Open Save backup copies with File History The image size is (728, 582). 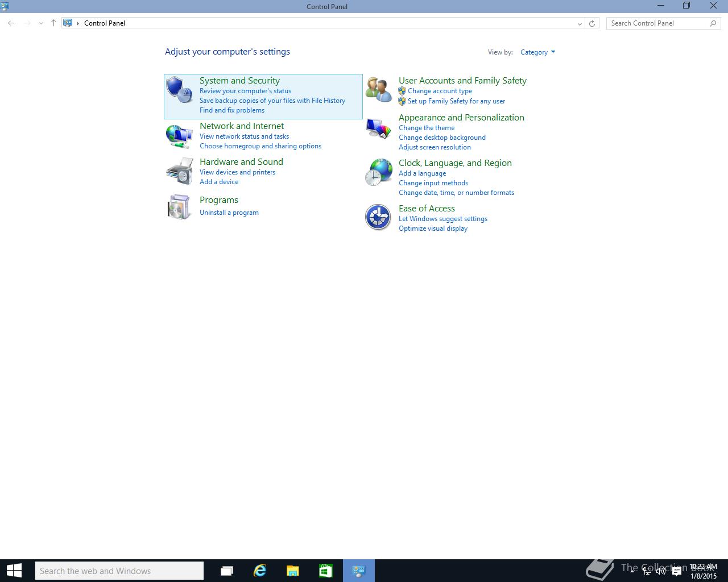(272, 101)
